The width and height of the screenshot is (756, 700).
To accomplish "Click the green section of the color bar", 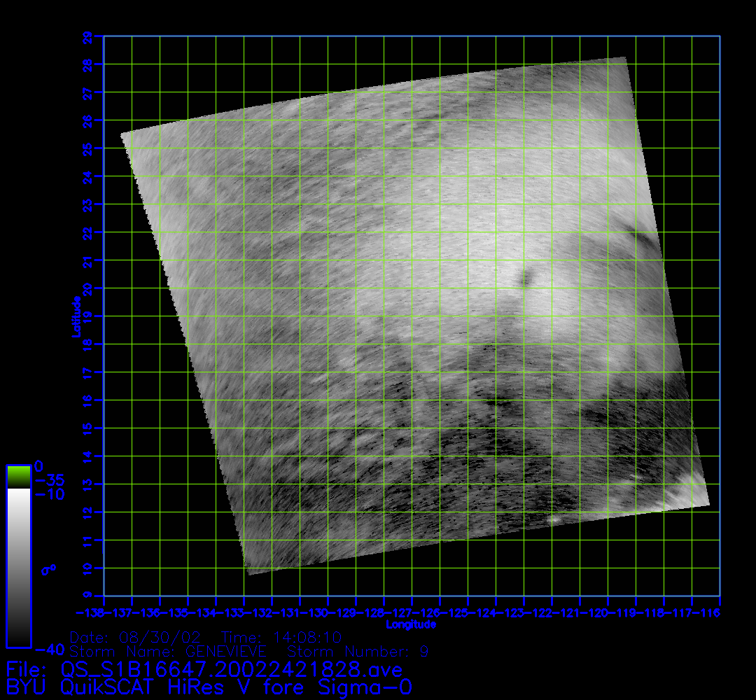I will point(18,477).
